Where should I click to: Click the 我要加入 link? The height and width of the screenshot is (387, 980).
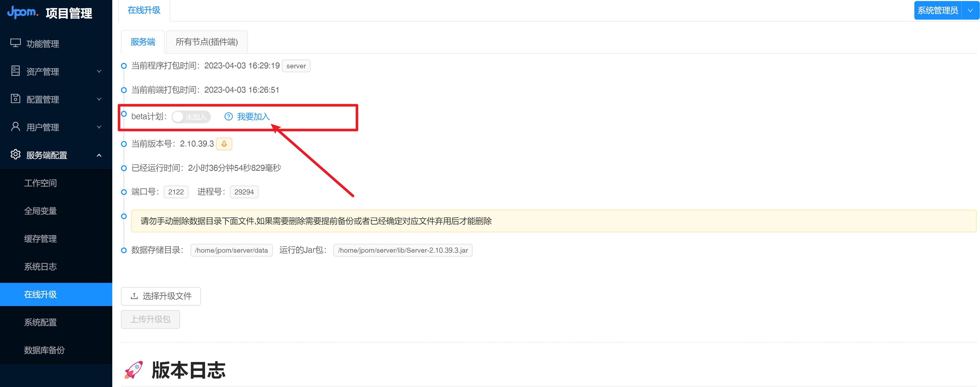pyautogui.click(x=253, y=117)
